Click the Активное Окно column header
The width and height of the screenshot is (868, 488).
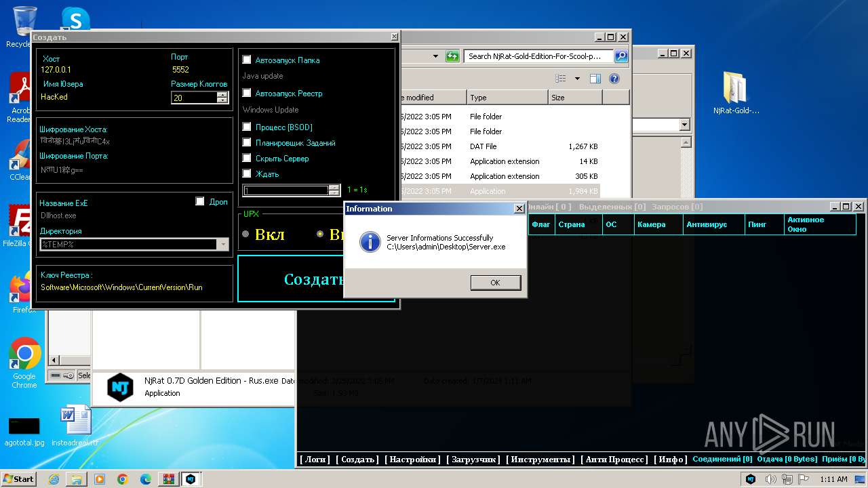point(819,224)
